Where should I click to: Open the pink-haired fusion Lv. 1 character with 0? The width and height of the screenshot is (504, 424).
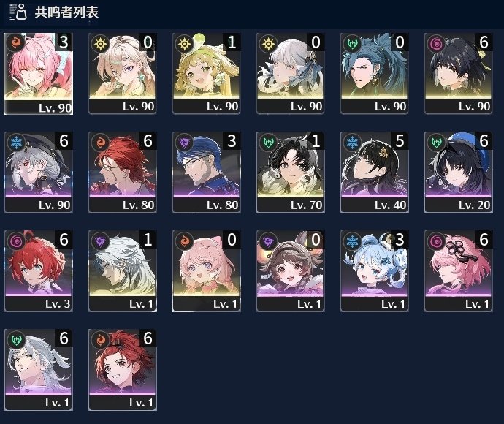pyautogui.click(x=207, y=271)
